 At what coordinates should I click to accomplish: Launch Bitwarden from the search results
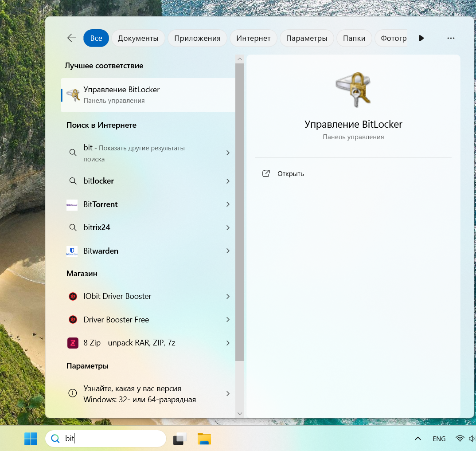101,251
